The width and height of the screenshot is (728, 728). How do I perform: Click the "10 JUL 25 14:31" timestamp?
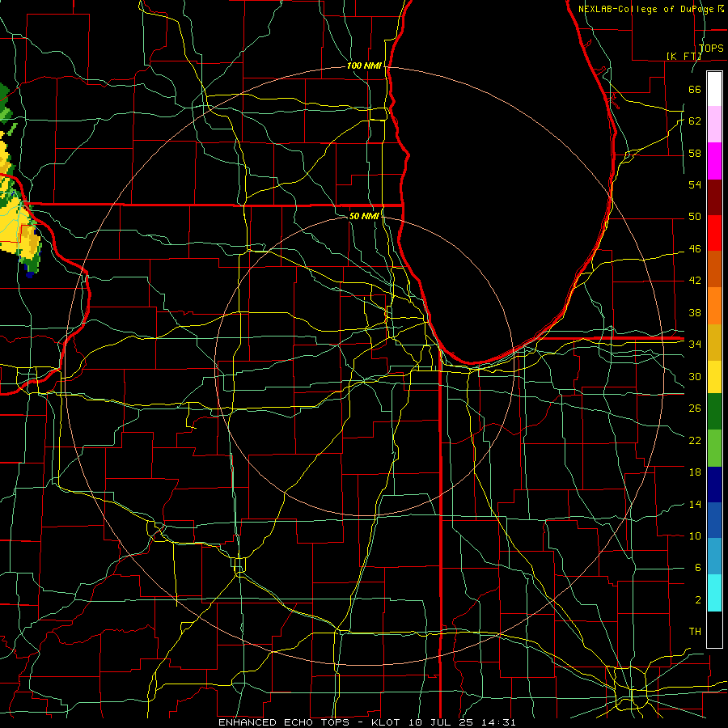[462, 722]
